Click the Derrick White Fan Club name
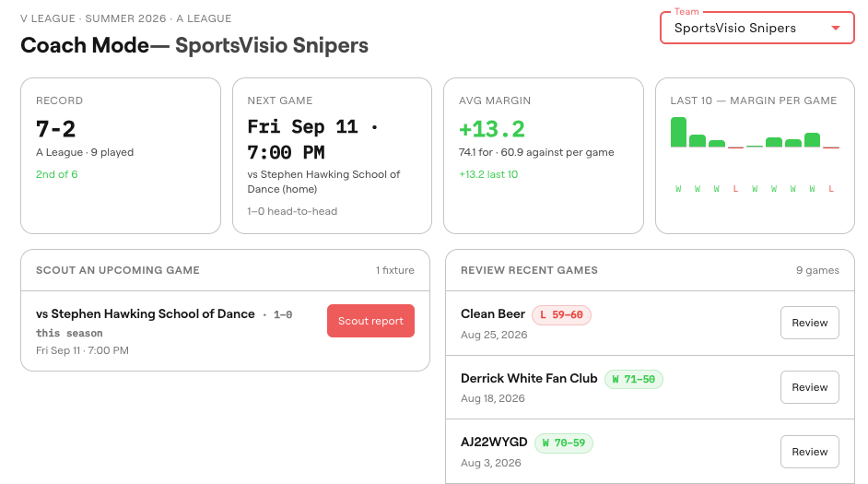This screenshot has width=868, height=484. 529,378
